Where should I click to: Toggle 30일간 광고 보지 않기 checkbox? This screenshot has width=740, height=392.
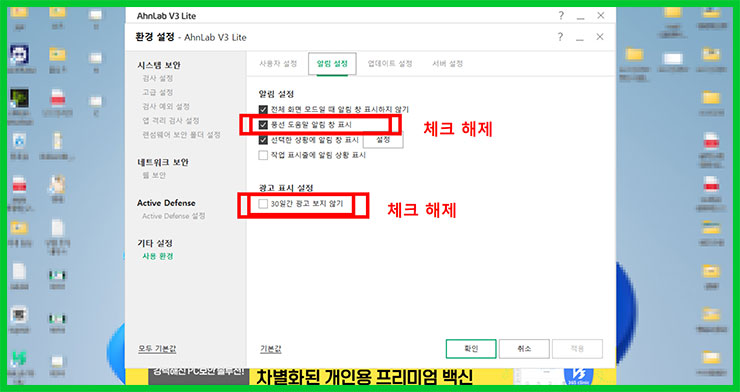point(263,204)
